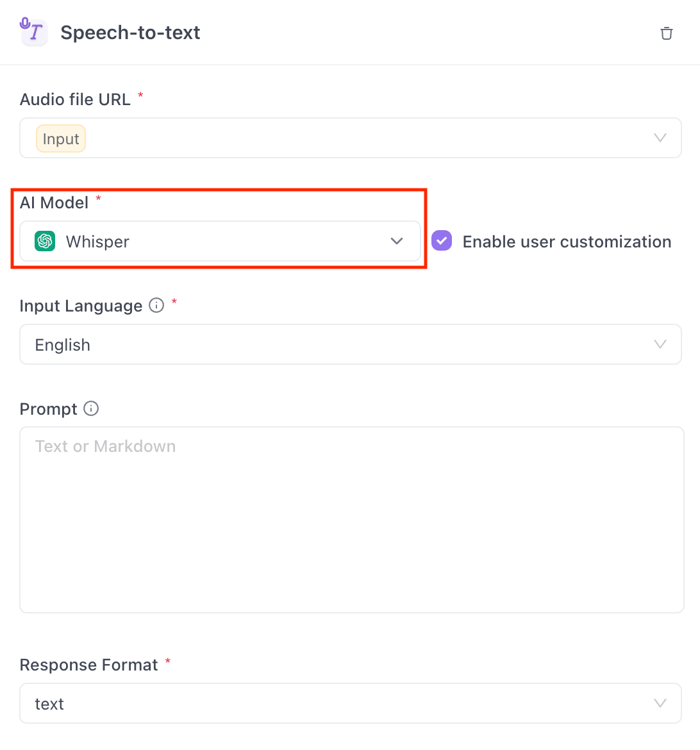Screen dimensions: 700x750
Task: Show the Prompt info tooltip icon
Action: point(91,408)
